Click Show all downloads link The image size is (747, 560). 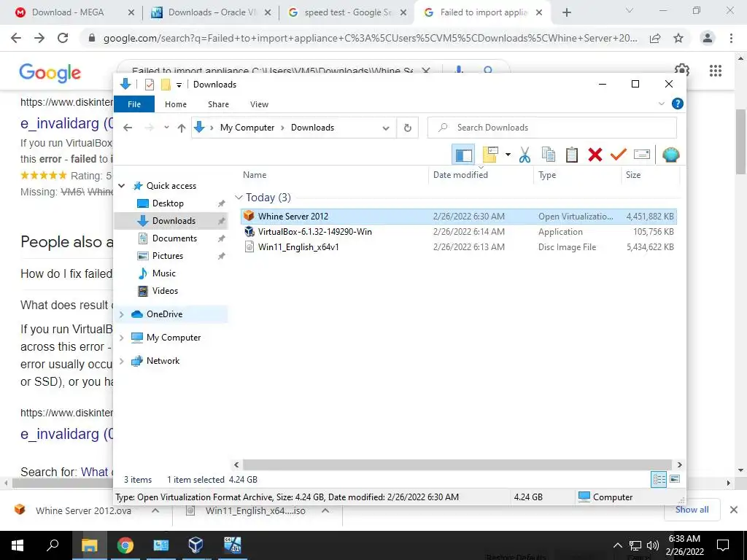point(692,510)
